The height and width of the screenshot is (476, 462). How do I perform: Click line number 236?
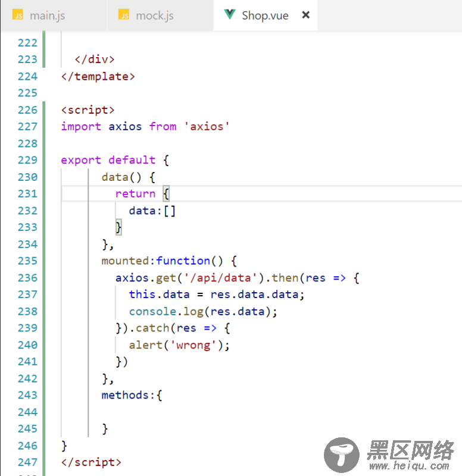coord(27,278)
